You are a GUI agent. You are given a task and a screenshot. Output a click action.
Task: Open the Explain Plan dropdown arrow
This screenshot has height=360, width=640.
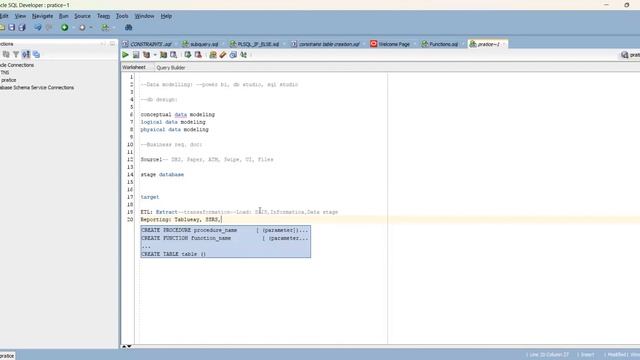pos(155,55)
